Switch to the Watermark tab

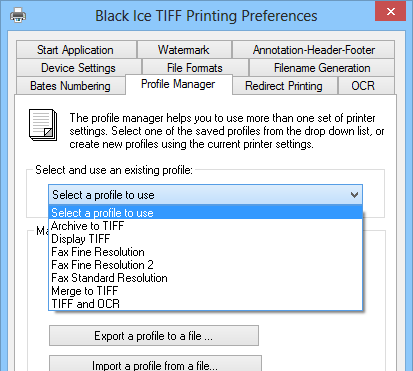coord(184,50)
